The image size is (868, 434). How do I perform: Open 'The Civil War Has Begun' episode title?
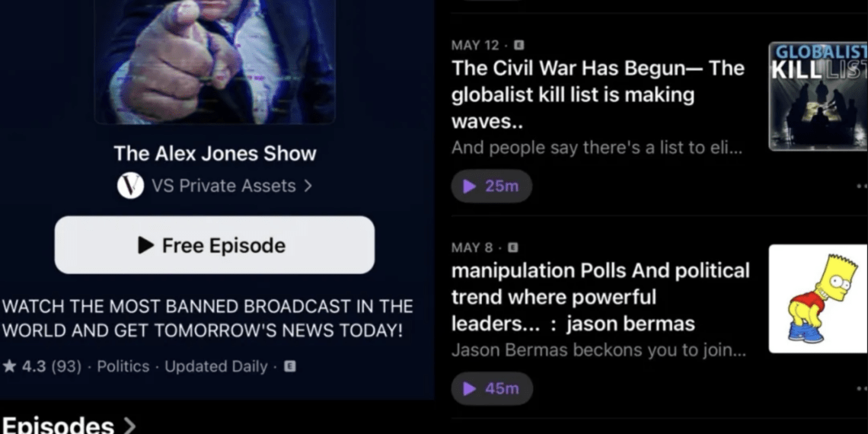tap(598, 94)
